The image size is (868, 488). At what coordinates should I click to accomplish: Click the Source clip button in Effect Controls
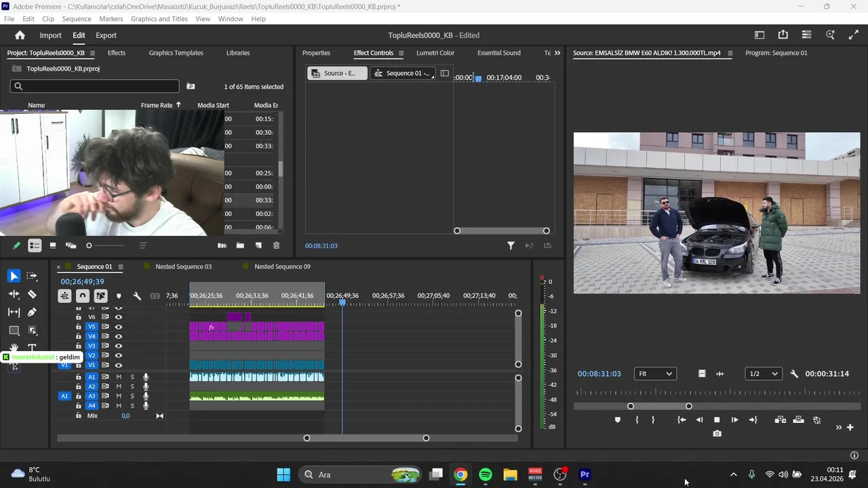click(x=338, y=73)
